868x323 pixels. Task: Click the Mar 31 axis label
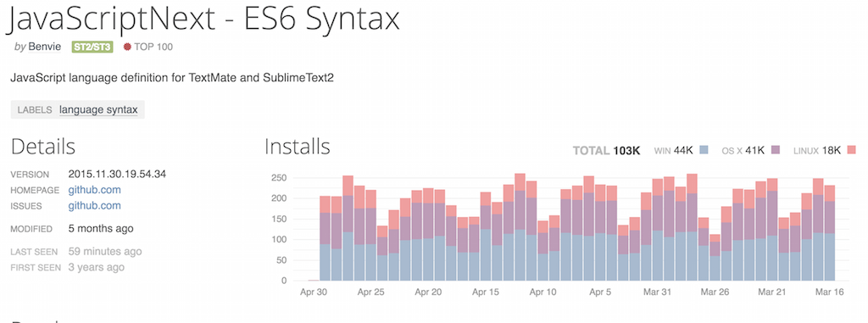[x=658, y=292]
